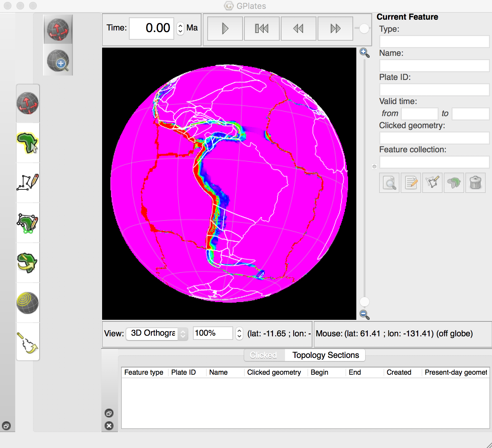Click the globe view lat/lon status text
Image resolution: width=492 pixels, height=448 pixels.
click(279, 333)
